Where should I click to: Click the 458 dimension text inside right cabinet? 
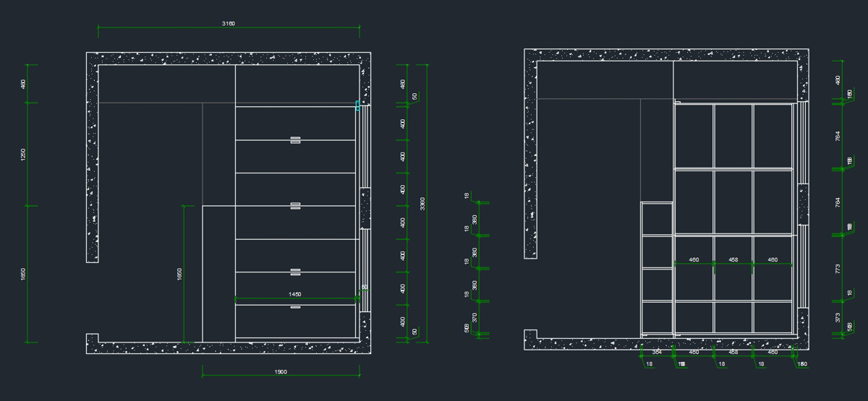733,259
